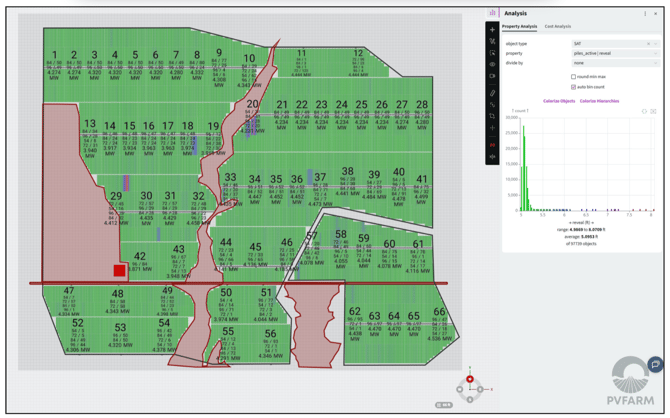This screenshot has height=418, width=670.
Task: Open the Analysis panel three-dot menu
Action: (645, 14)
